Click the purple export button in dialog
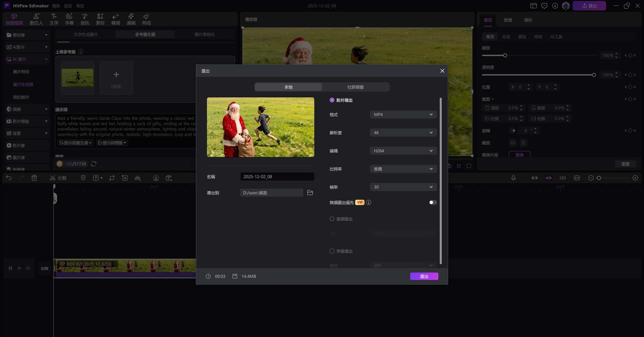 click(424, 276)
